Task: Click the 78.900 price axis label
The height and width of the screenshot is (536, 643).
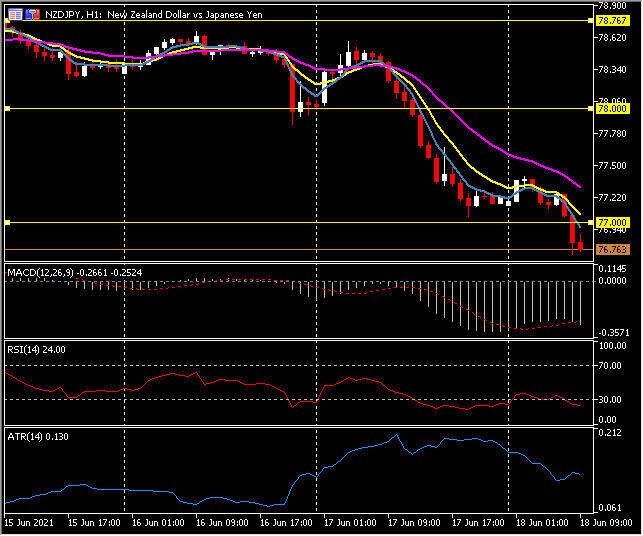Action: [612, 6]
